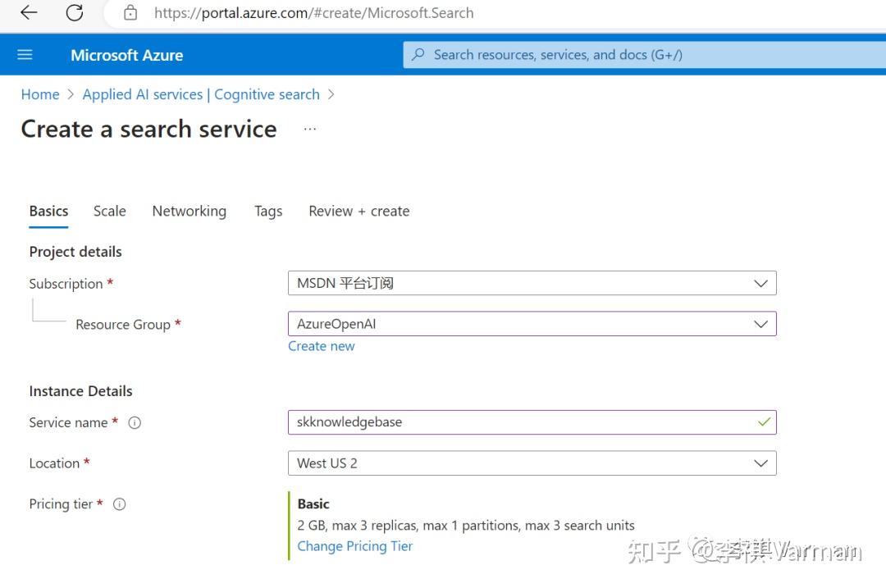Open the Resource Group dropdown
Image resolution: width=886 pixels, height=588 pixels.
click(x=763, y=323)
